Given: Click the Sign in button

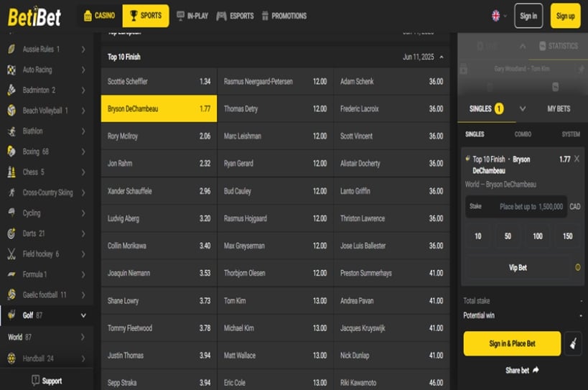Looking at the screenshot, I should (528, 16).
